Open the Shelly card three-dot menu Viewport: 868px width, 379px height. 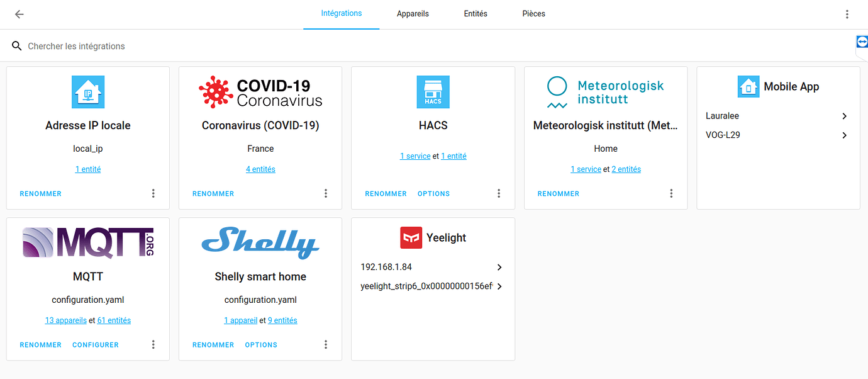click(x=326, y=344)
